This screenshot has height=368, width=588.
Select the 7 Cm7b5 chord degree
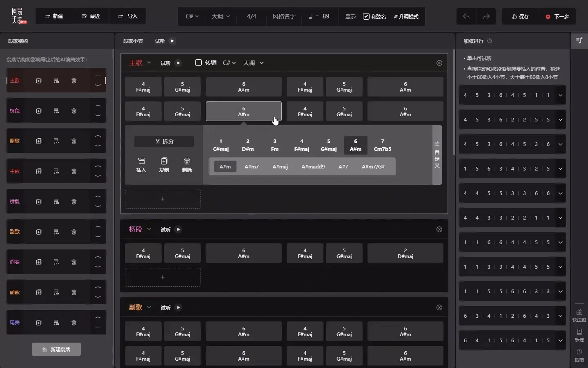click(x=382, y=145)
